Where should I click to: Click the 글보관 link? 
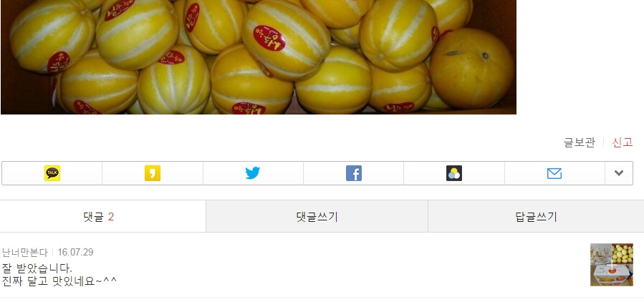coord(579,142)
